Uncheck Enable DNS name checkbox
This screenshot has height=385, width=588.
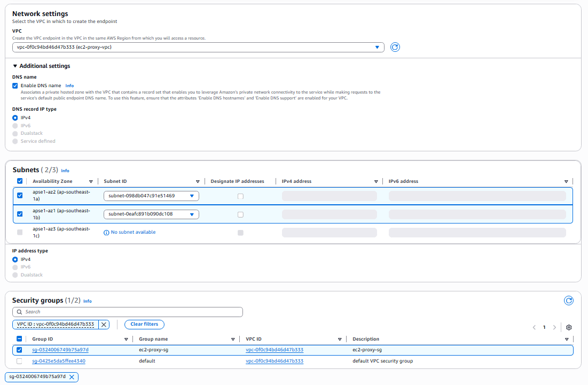point(15,86)
